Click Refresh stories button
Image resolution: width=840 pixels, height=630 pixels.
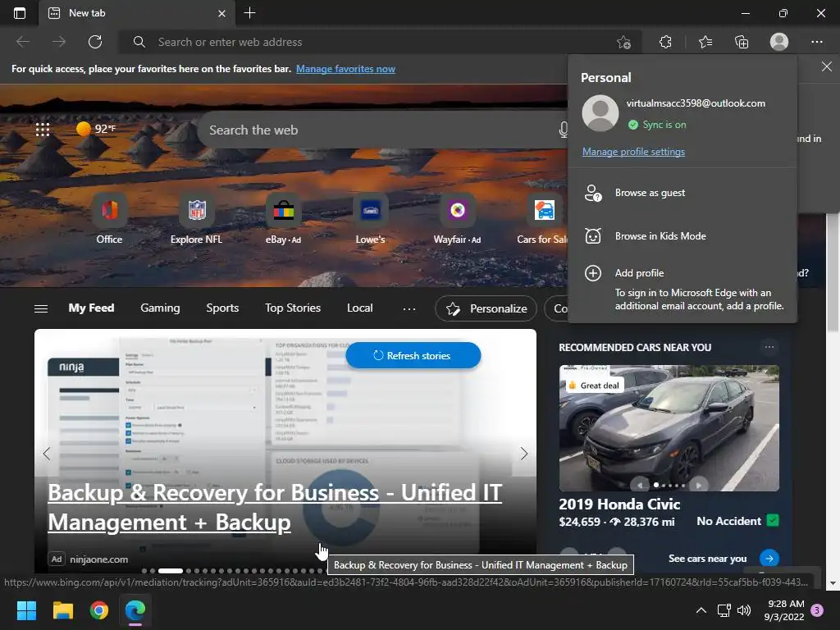[x=413, y=355]
